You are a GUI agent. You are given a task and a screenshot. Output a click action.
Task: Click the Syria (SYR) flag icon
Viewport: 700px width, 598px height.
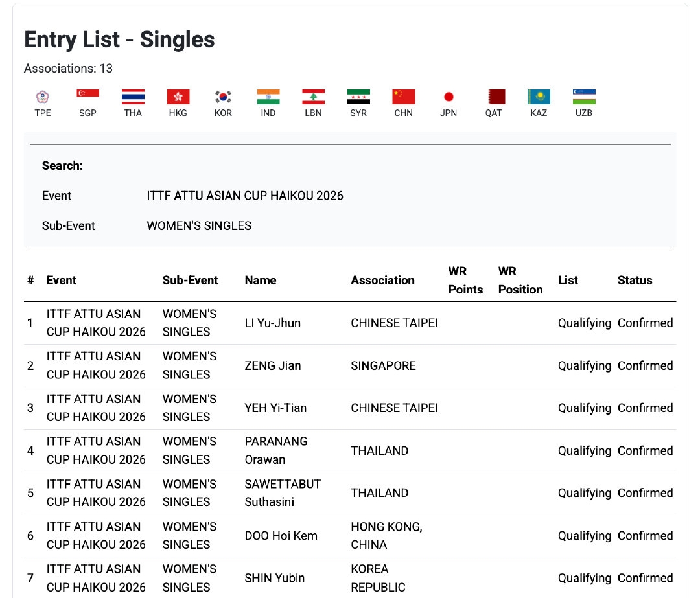358,97
